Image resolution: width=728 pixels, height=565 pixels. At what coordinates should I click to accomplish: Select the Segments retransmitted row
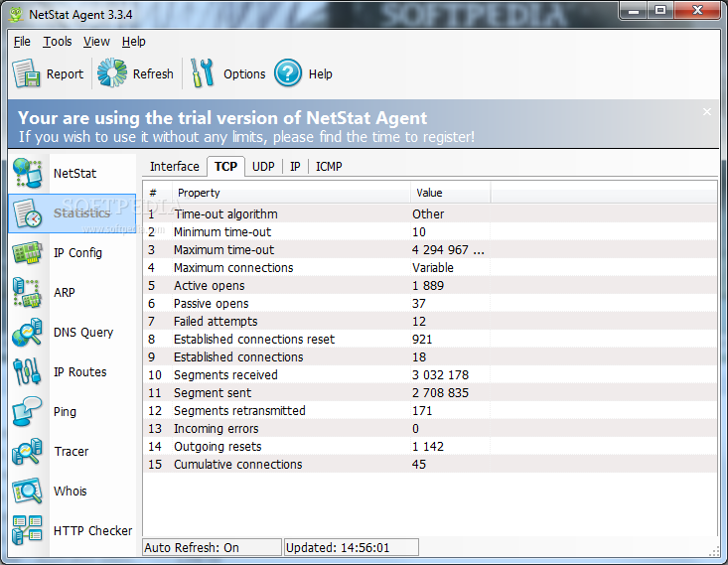pos(430,410)
